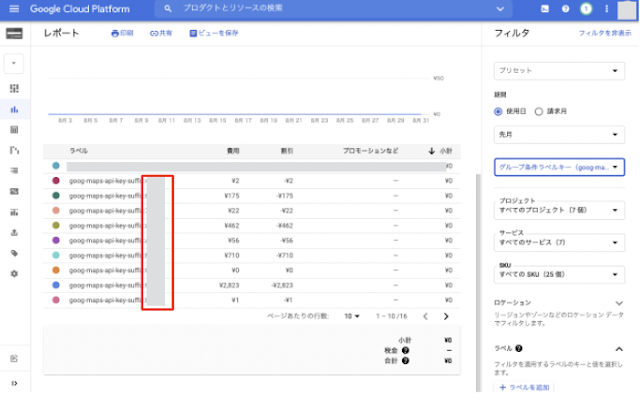Image resolution: width=640 pixels, height=410 pixels.
Task: Click the search magnifier icon
Action: tap(168, 9)
